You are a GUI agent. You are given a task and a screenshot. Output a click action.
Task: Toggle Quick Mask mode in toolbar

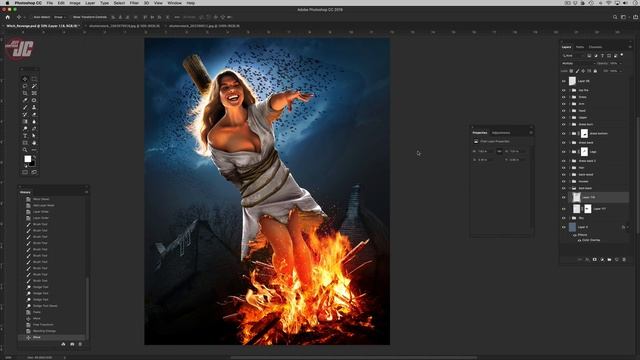[x=25, y=172]
